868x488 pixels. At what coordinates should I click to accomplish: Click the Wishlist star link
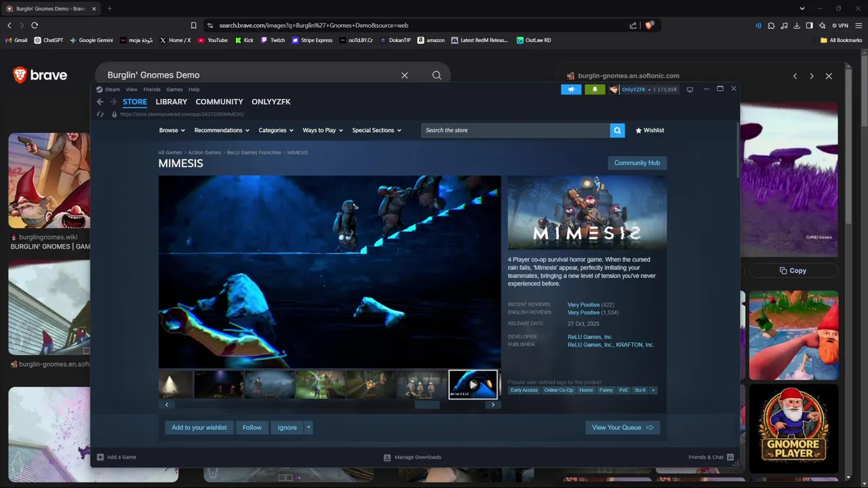click(650, 130)
